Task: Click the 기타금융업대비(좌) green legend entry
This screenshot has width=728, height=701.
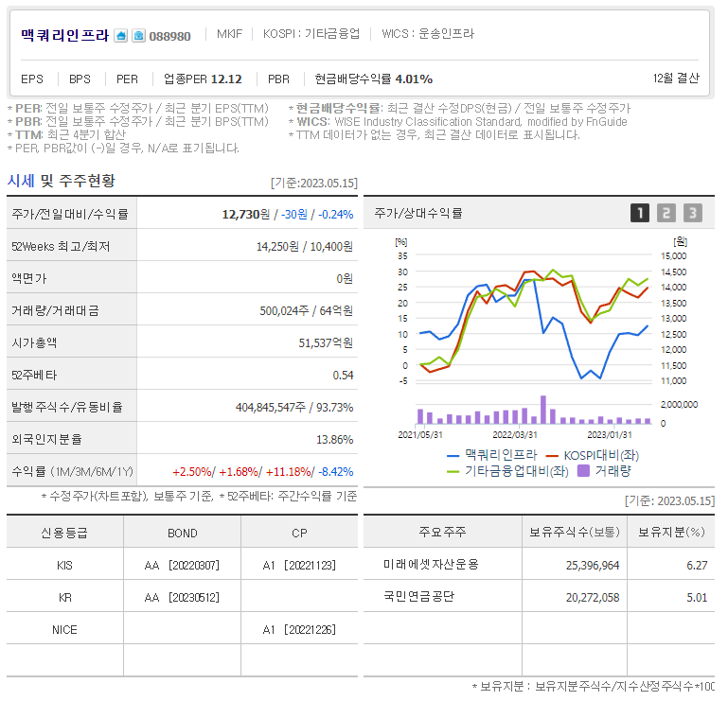Action: click(x=507, y=471)
